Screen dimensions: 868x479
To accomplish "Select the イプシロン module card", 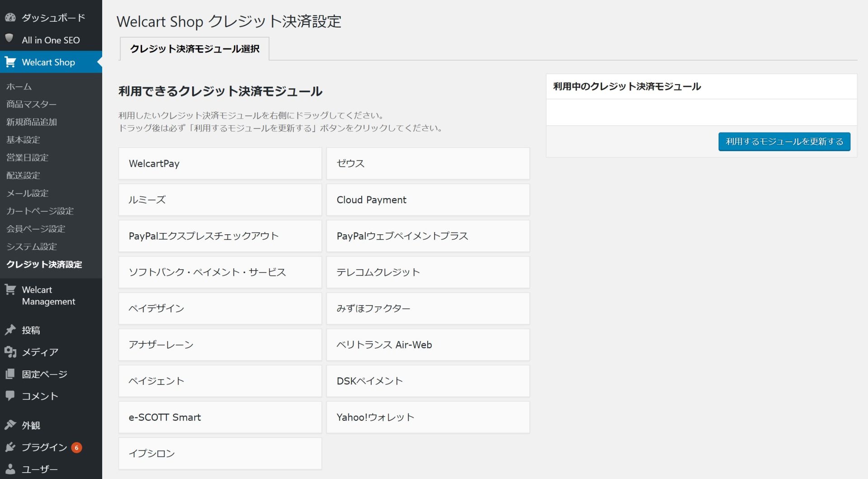I will pos(220,453).
